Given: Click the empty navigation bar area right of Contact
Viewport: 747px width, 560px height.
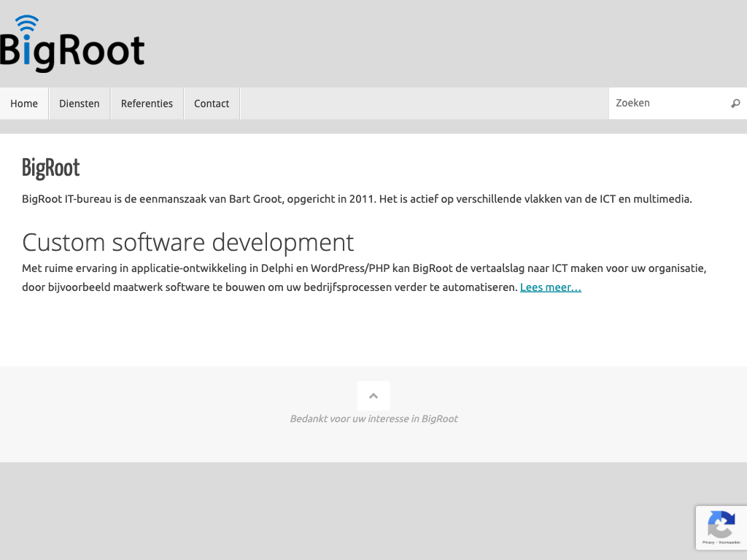Looking at the screenshot, I should (x=423, y=104).
